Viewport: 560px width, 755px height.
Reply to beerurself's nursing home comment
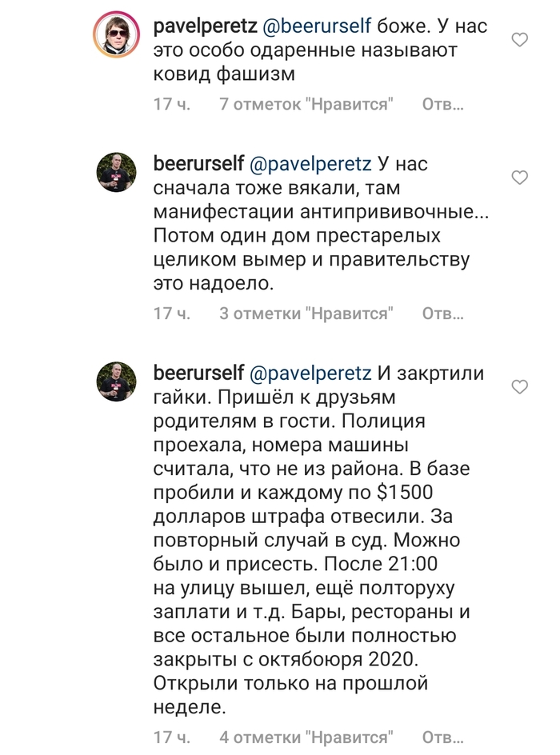[442, 314]
